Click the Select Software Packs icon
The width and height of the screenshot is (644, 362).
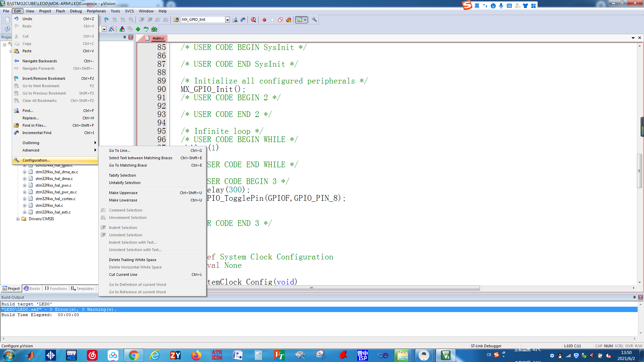(x=146, y=29)
